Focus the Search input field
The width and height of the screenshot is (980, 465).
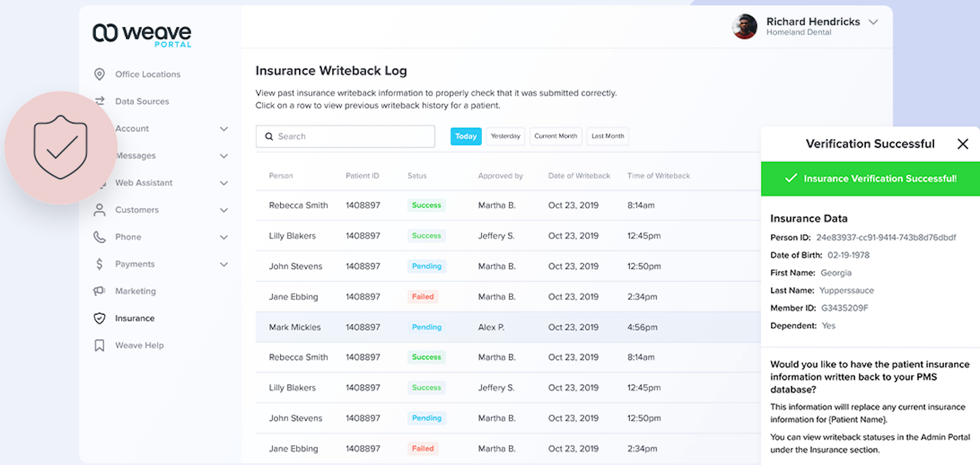[x=345, y=136]
